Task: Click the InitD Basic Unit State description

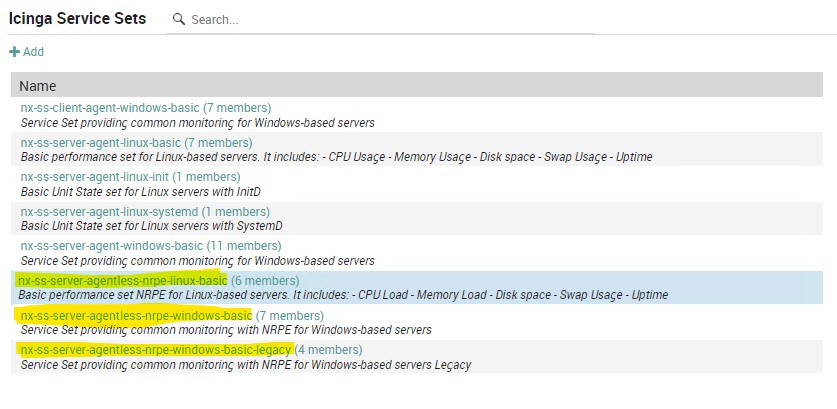Action: pyautogui.click(x=141, y=192)
